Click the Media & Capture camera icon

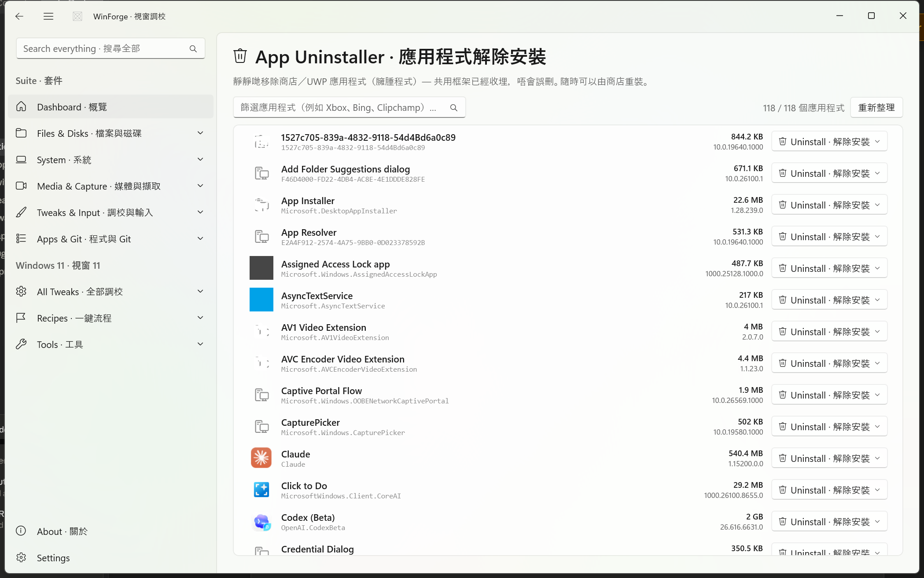click(x=21, y=186)
